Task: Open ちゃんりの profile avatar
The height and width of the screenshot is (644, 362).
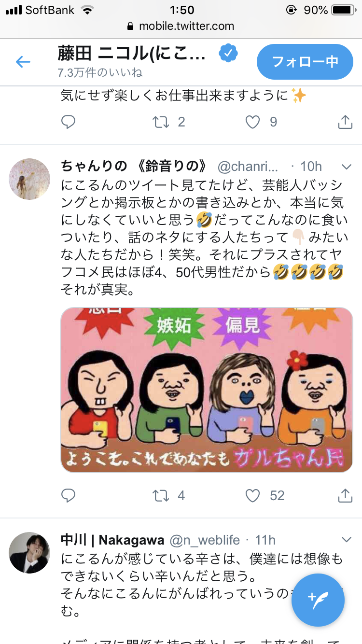Action: (x=30, y=179)
